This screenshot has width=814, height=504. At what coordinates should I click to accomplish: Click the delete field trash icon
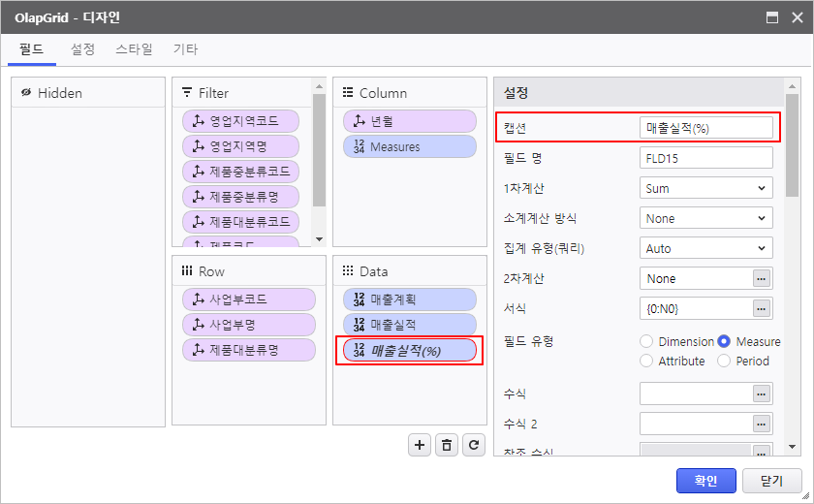tap(446, 445)
